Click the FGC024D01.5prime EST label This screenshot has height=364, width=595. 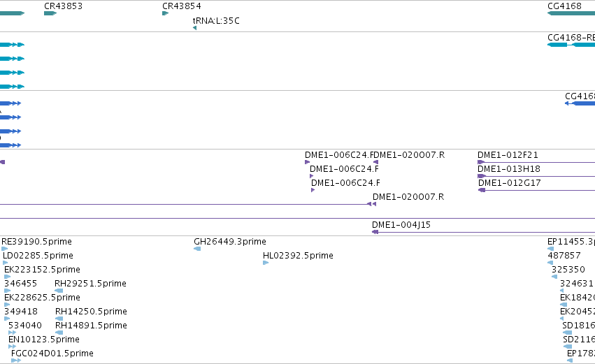(x=52, y=354)
